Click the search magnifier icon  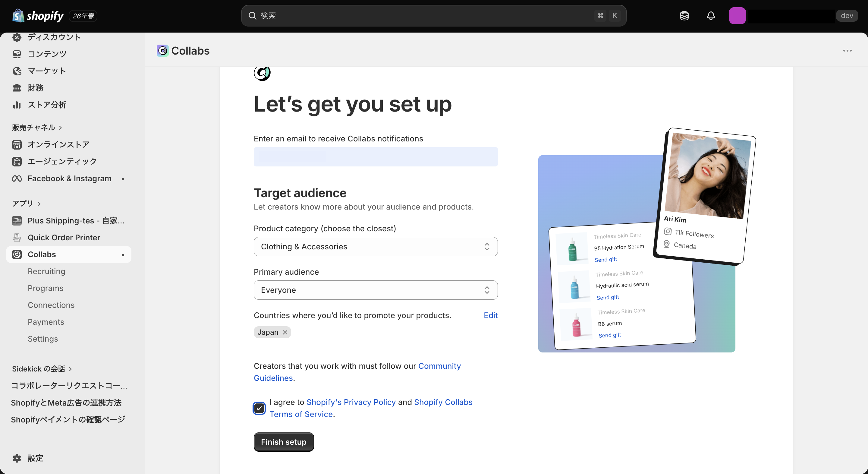coord(252,15)
